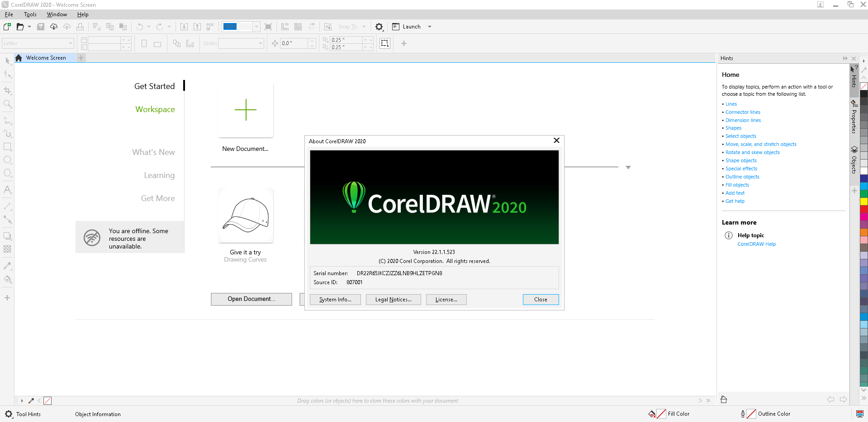Click the toolbox quick customize plus
This screenshot has width=868, height=422.
tap(7, 298)
